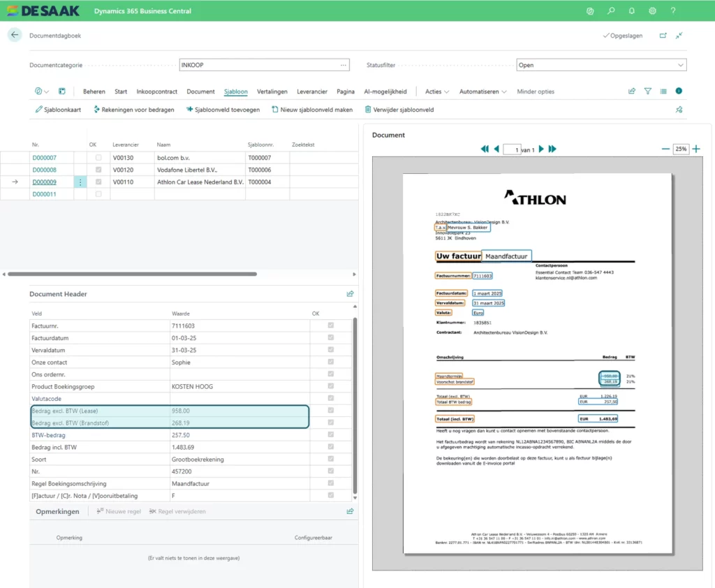Image resolution: width=715 pixels, height=588 pixels.
Task: Go to previous document page
Action: [x=496, y=149]
